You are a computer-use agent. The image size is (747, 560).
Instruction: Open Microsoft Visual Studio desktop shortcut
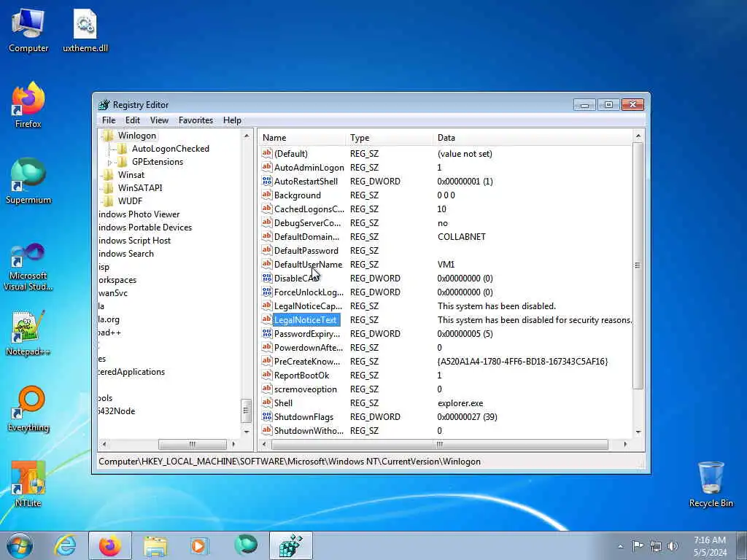pyautogui.click(x=28, y=267)
